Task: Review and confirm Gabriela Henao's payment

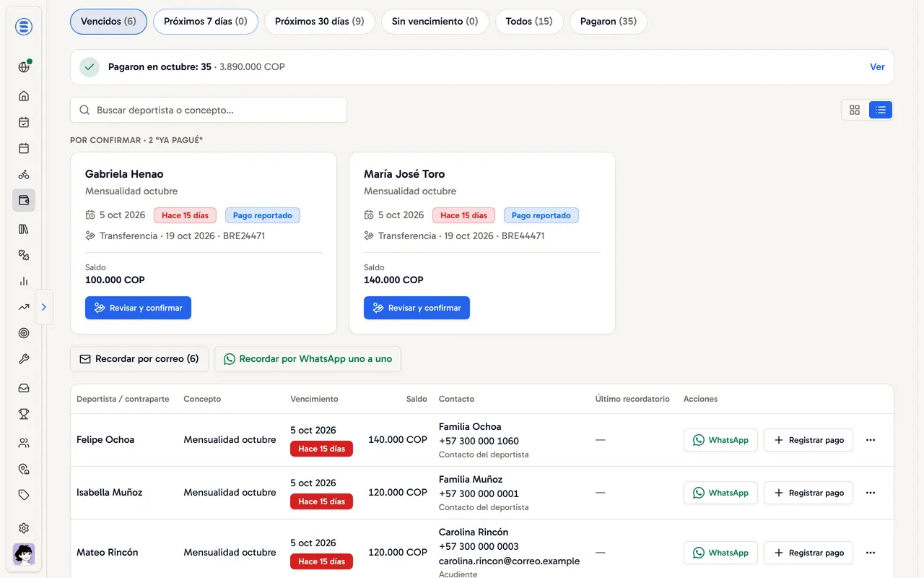Action: 138,308
